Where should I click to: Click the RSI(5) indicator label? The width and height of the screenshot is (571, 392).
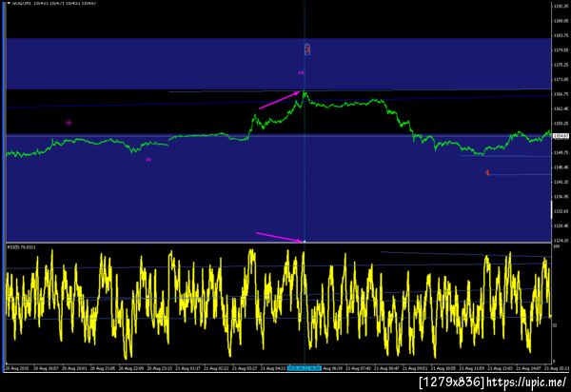22,247
